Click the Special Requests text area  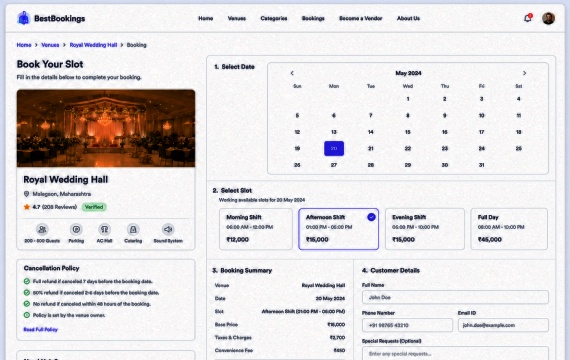pyautogui.click(x=455, y=353)
